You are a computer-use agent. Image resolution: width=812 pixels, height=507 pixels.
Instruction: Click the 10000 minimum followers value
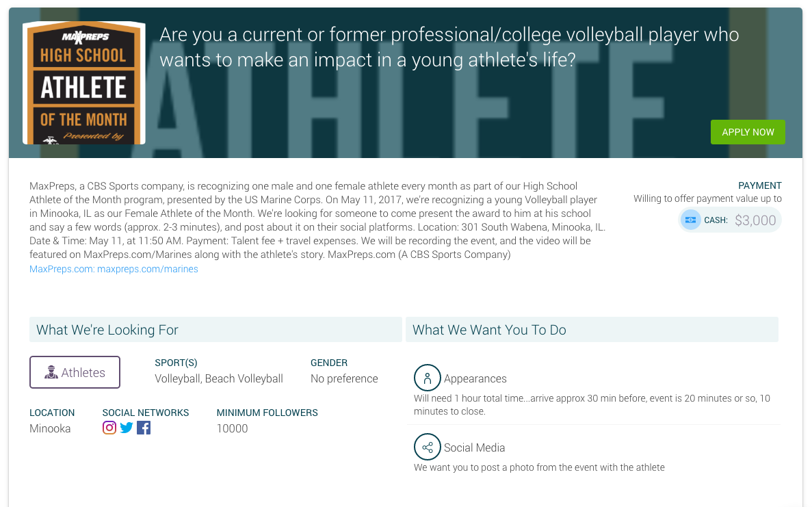point(233,429)
